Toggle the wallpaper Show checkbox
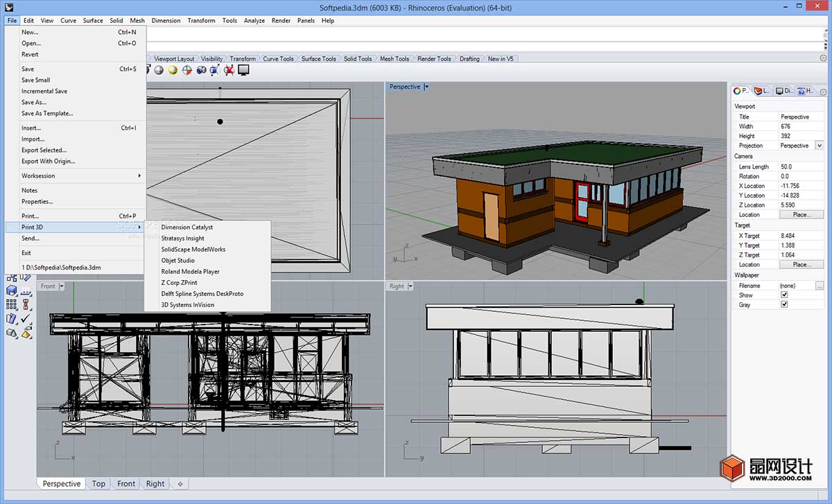Screen dimensions: 832x504 pyautogui.click(x=784, y=295)
